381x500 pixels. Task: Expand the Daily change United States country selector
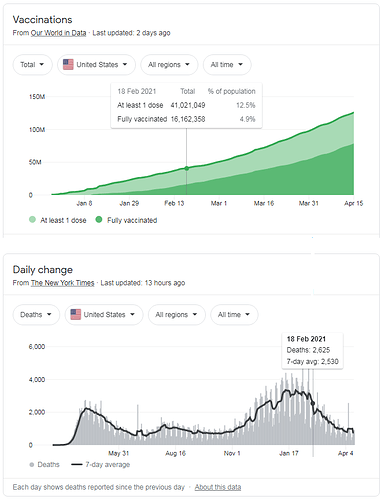click(104, 315)
